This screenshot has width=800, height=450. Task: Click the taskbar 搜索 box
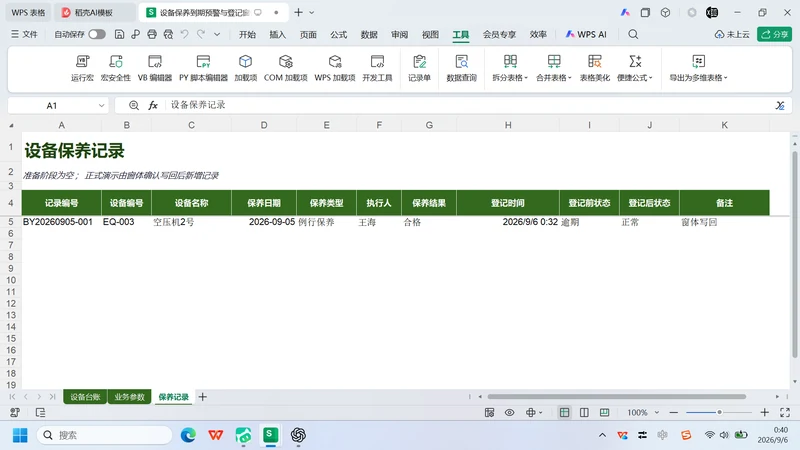coord(105,435)
